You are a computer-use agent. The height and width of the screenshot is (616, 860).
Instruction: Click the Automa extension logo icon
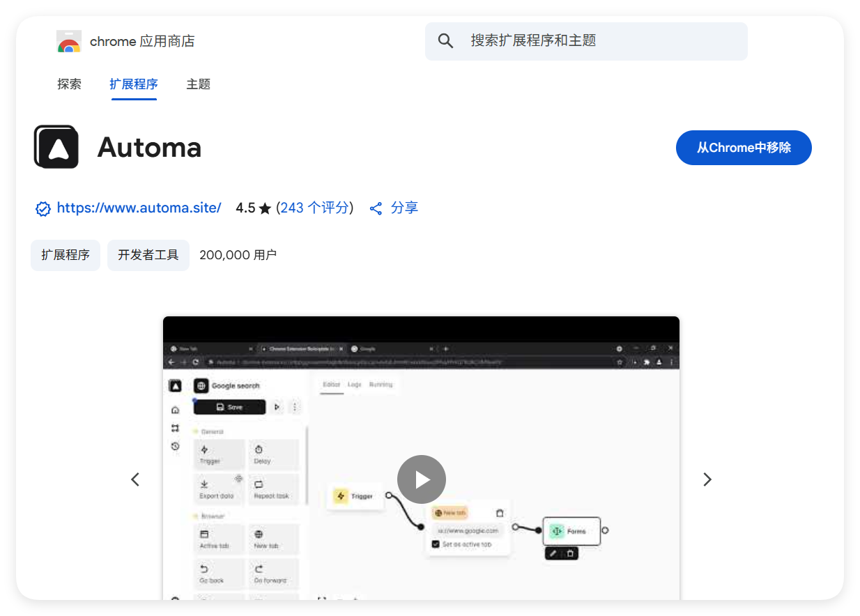56,147
